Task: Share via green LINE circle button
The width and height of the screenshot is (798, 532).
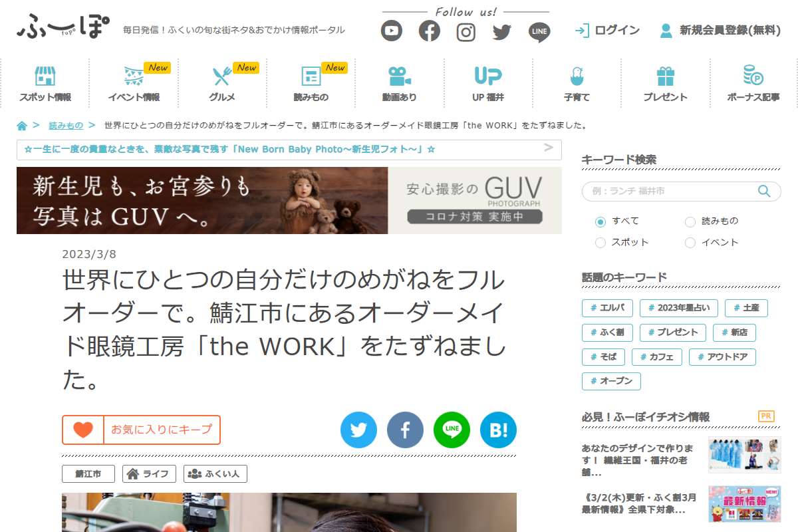Action: (x=452, y=430)
